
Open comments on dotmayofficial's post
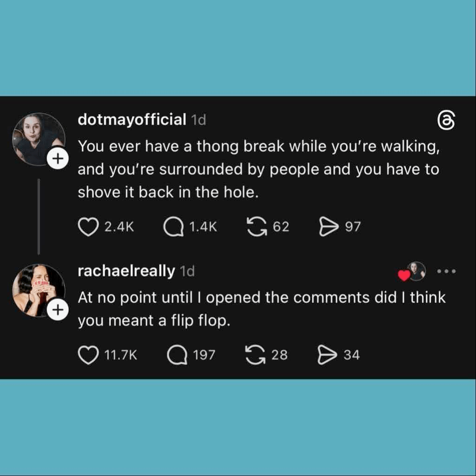point(174,227)
